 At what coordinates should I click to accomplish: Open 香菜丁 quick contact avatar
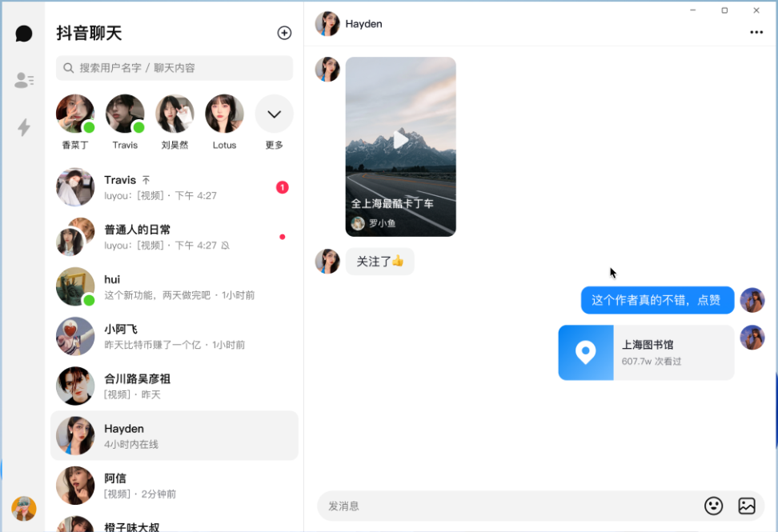75,114
